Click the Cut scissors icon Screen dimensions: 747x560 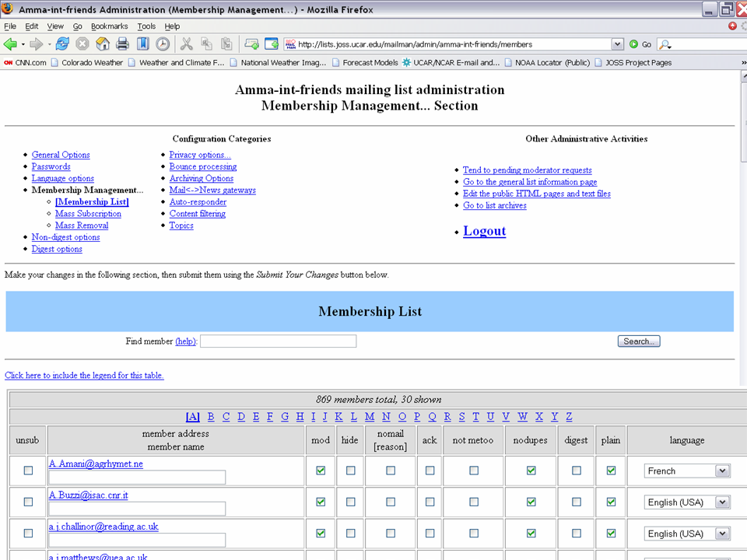pos(186,44)
